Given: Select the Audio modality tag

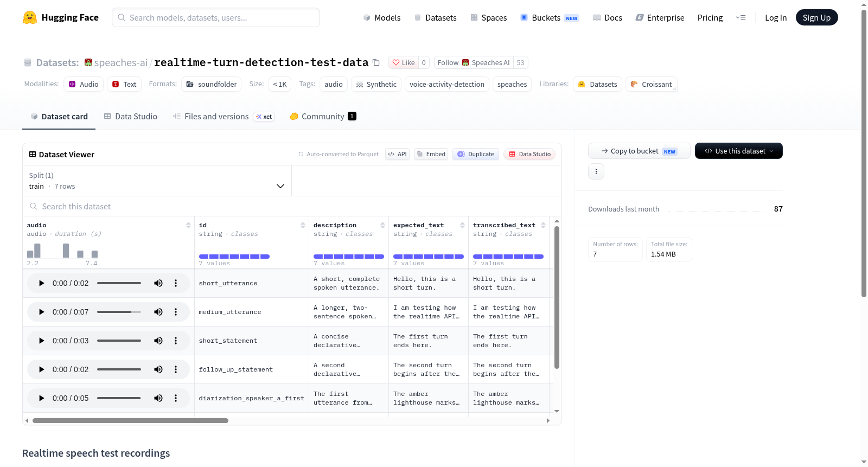Looking at the screenshot, I should (84, 84).
